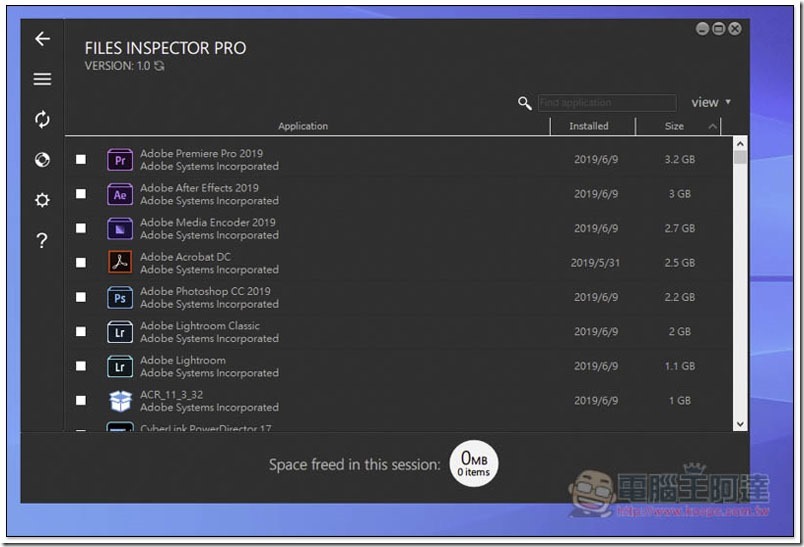
Task: Select the Adobe Photoshop CC 2019 name
Action: point(205,291)
